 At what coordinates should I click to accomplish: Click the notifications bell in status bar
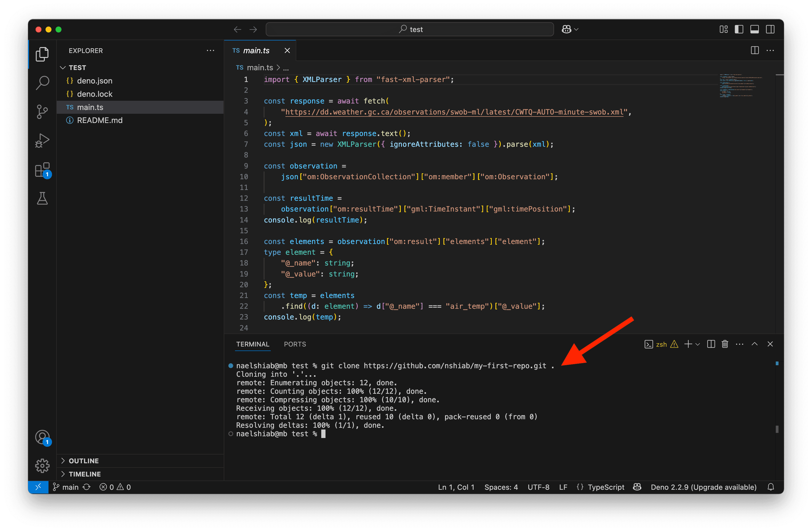771,487
